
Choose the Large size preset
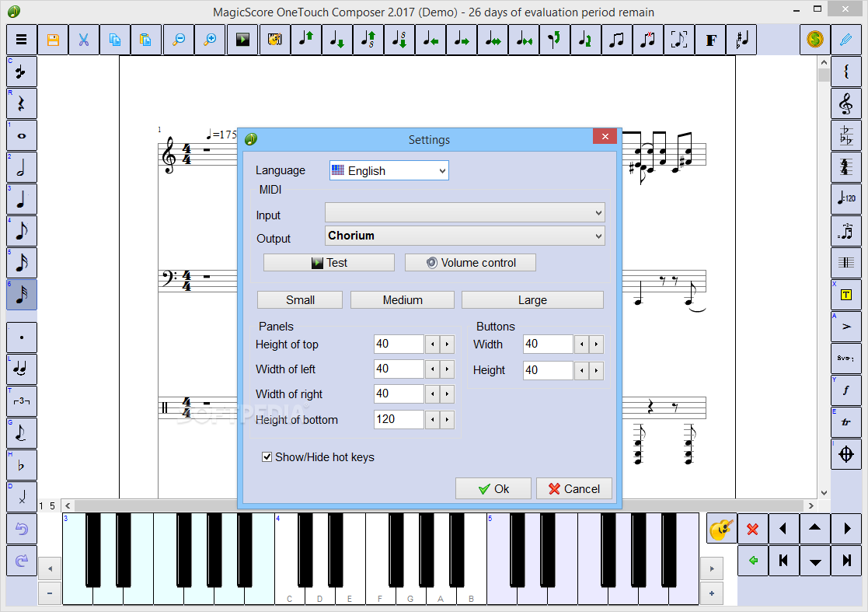pos(532,300)
